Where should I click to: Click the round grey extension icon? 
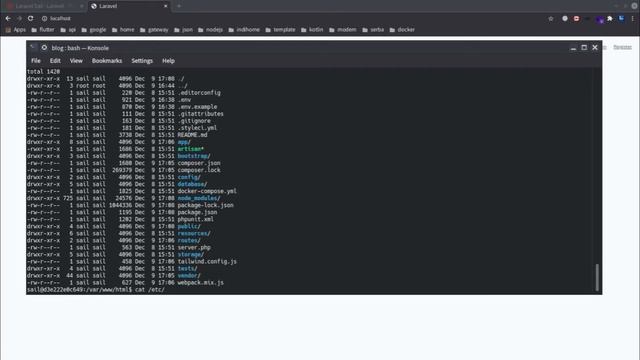pos(565,18)
